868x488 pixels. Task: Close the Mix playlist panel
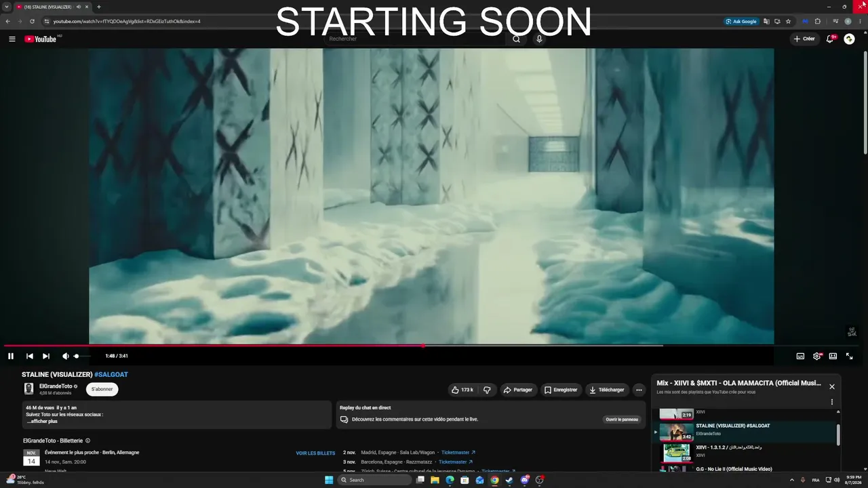[832, 386]
